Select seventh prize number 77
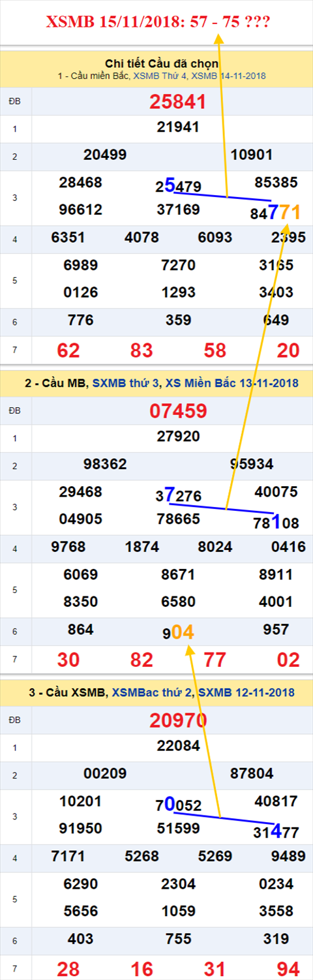Screen dimensions: 313x980 [215, 660]
